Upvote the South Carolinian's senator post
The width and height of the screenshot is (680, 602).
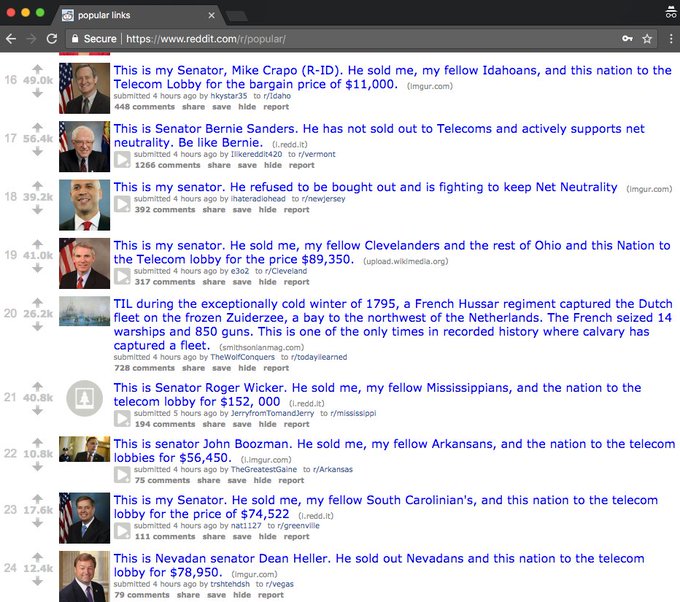pos(38,498)
